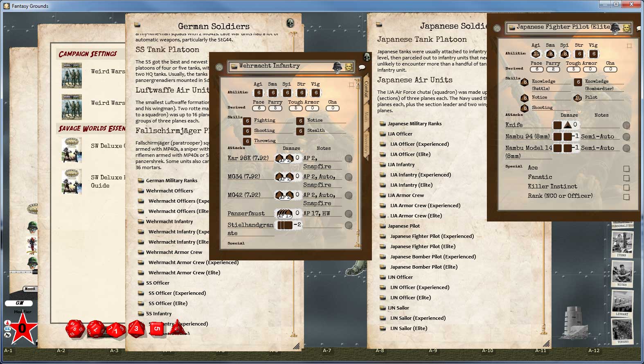Image resolution: width=644 pixels, height=364 pixels.
Task: Open the Library sidebar photo button
Action: (x=622, y=303)
